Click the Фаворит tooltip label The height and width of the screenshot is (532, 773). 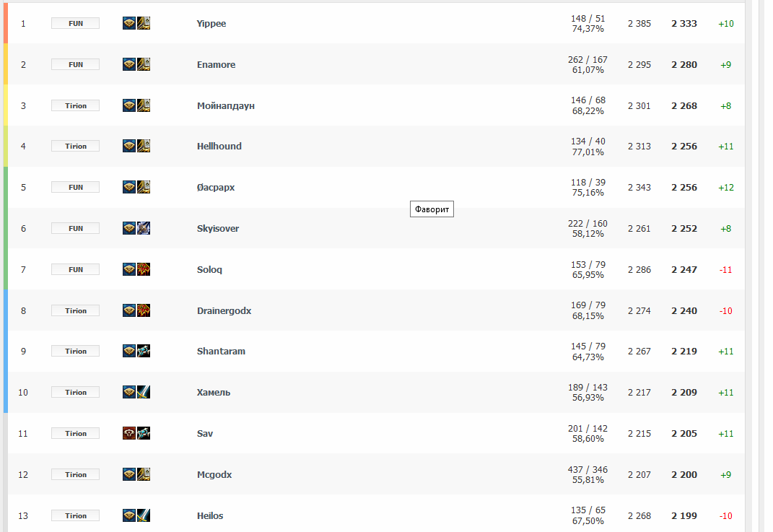tap(432, 209)
